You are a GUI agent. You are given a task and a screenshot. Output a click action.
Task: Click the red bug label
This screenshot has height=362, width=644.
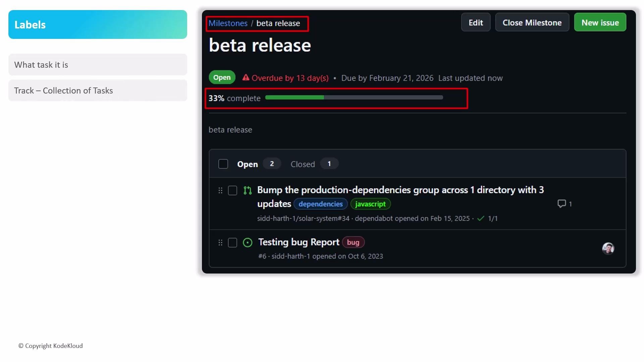tap(353, 242)
